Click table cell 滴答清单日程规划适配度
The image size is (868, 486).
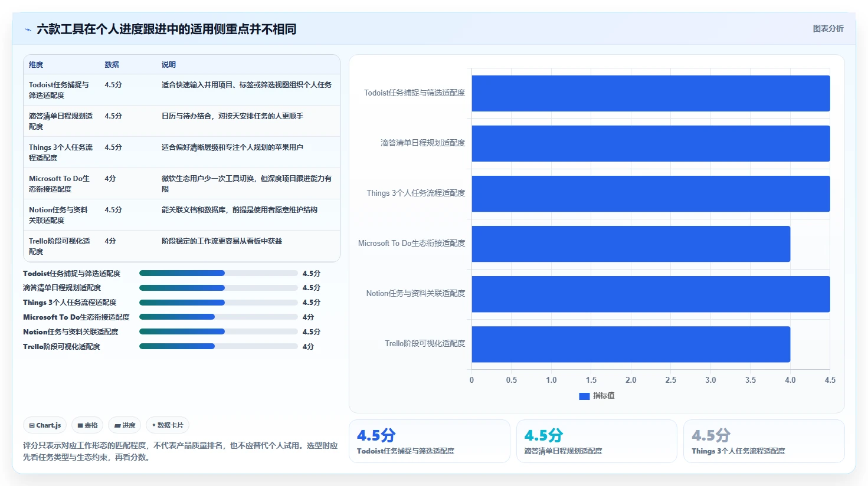pos(61,121)
